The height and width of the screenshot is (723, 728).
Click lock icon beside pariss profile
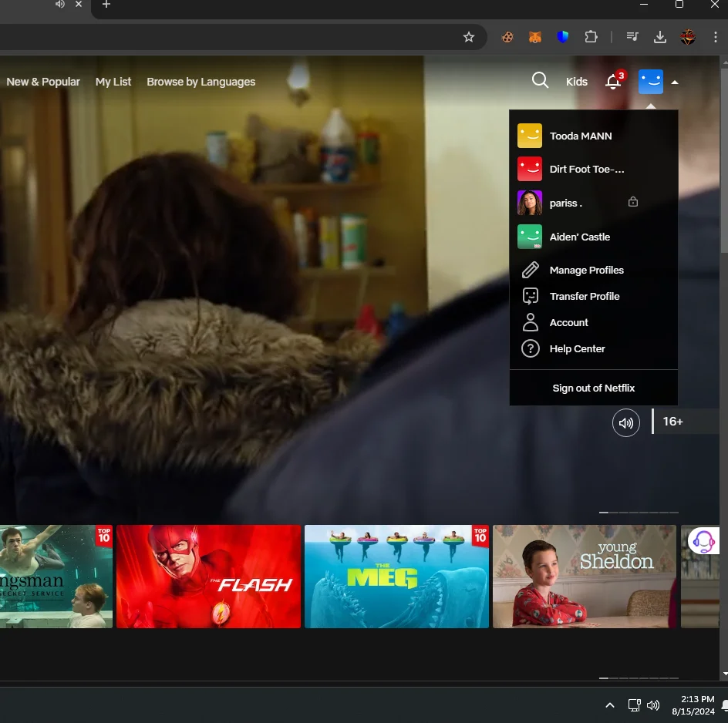[x=633, y=202]
